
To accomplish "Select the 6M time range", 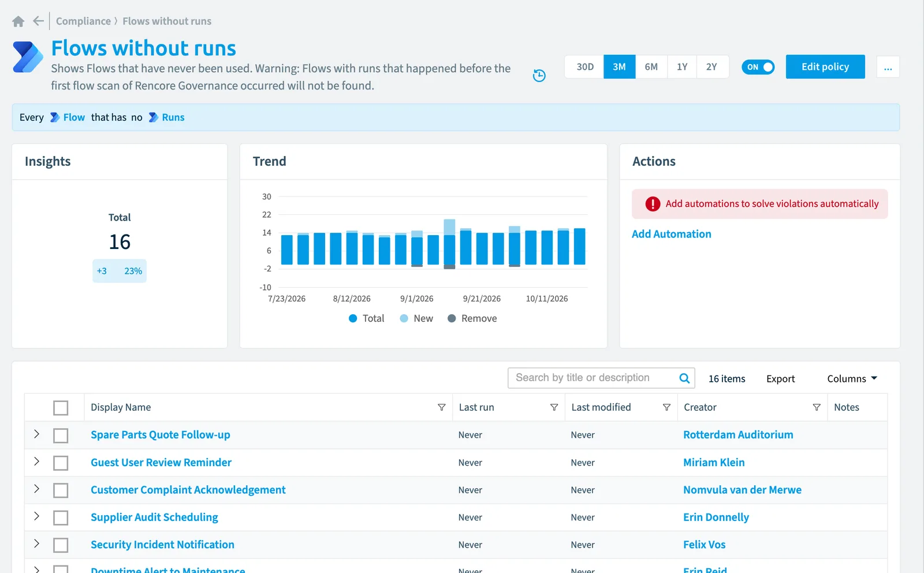I will [651, 67].
